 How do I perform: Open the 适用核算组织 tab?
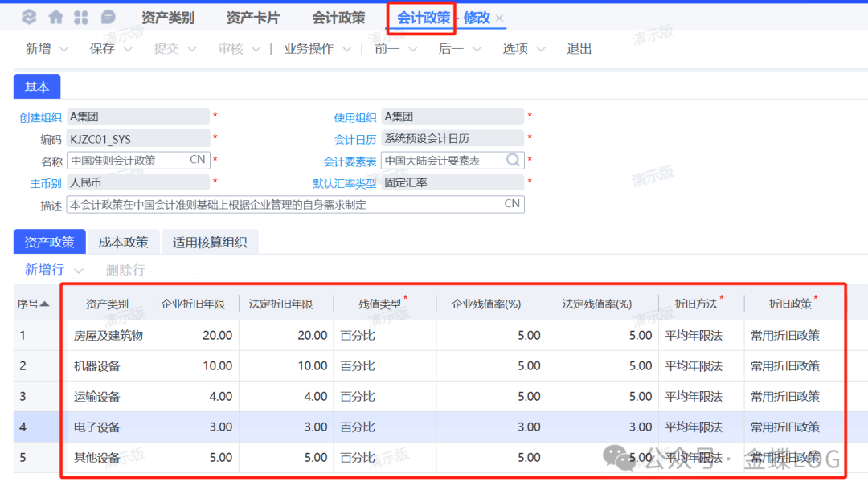click(210, 242)
